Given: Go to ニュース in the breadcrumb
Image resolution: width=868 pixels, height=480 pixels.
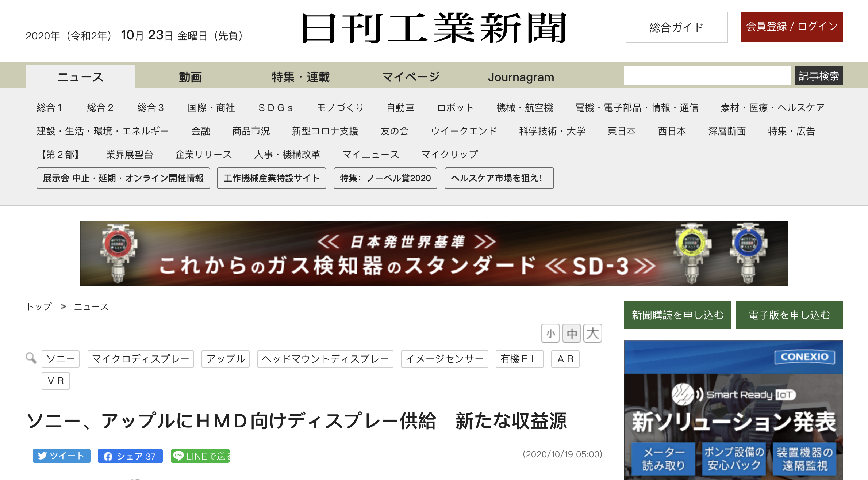Looking at the screenshot, I should click(91, 306).
